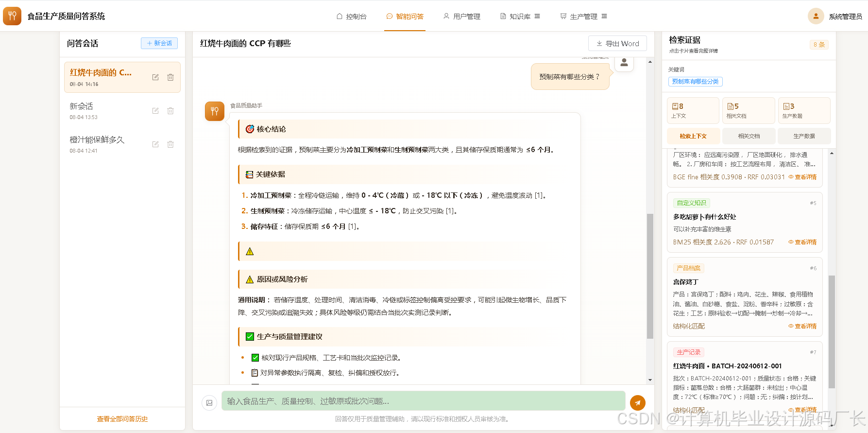Expand the 知识库 dropdown menu
The image size is (868, 433).
(x=520, y=17)
